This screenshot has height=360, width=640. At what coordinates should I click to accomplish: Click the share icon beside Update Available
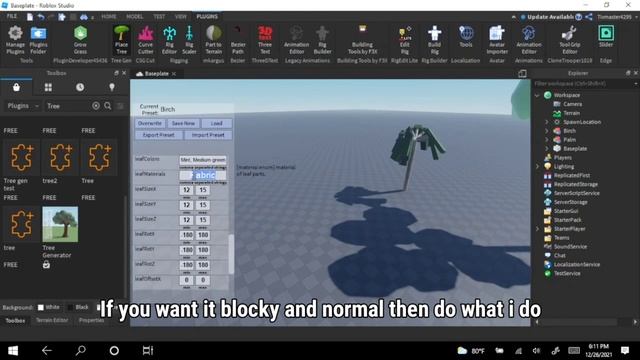coord(589,17)
